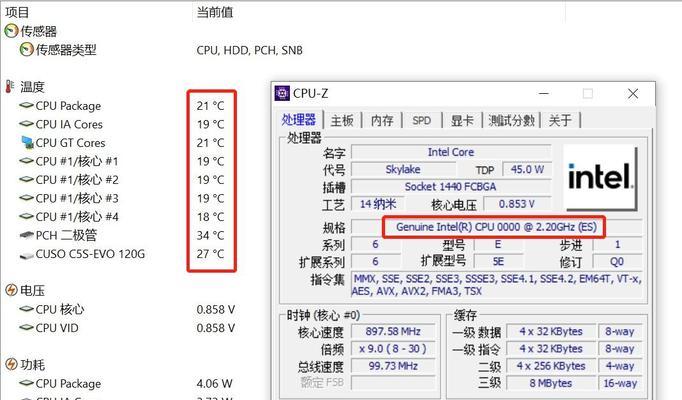Image resolution: width=682 pixels, height=400 pixels.
Task: Click the 二级 4 x 256 KBytes field
Action: pos(551,366)
